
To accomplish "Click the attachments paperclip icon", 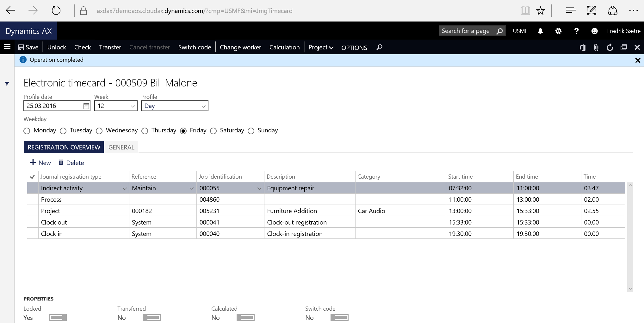I will (x=596, y=47).
